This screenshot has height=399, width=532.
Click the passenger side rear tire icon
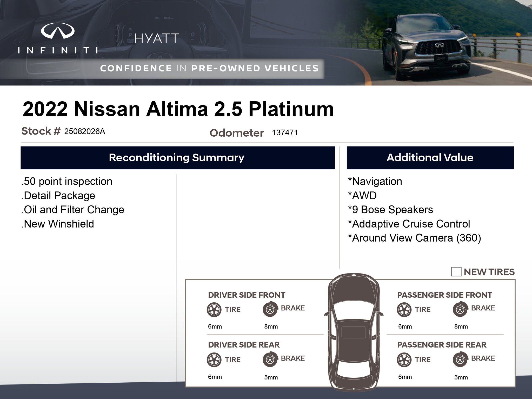404,360
